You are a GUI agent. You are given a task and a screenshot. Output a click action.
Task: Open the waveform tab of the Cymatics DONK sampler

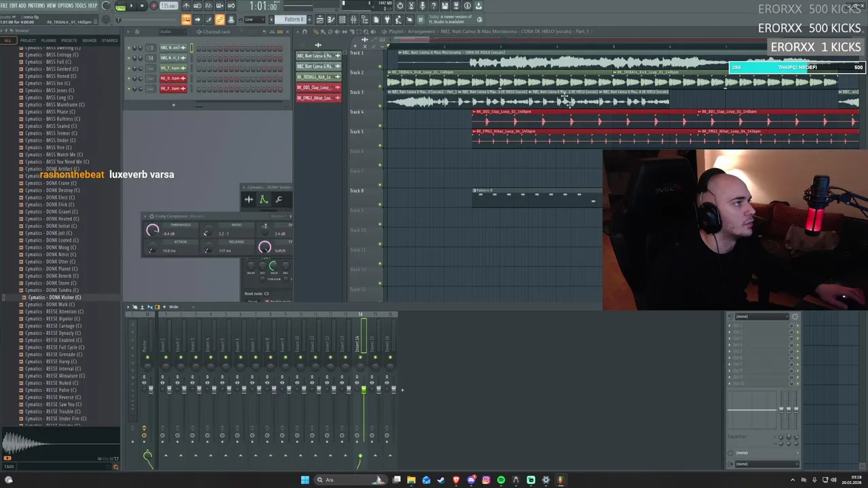click(x=249, y=199)
